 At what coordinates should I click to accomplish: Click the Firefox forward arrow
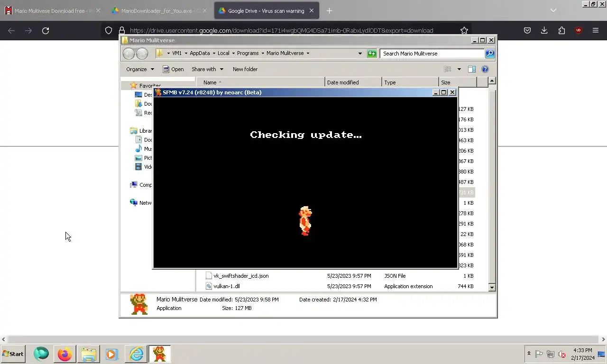pos(28,30)
